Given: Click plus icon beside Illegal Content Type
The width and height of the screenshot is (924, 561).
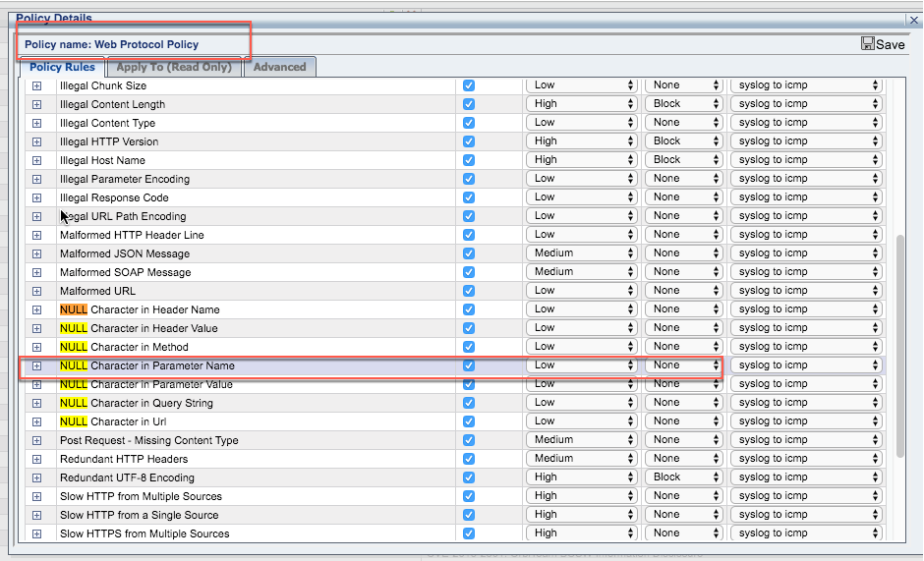Looking at the screenshot, I should click(37, 123).
